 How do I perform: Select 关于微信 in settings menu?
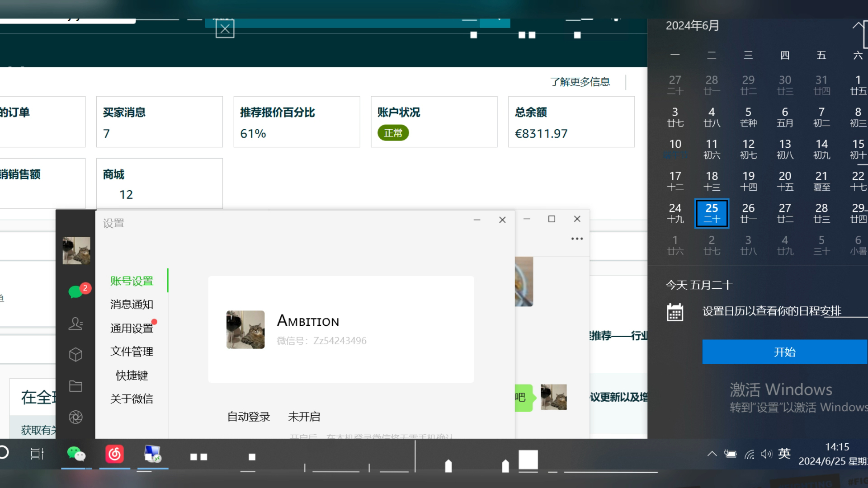pos(132,399)
